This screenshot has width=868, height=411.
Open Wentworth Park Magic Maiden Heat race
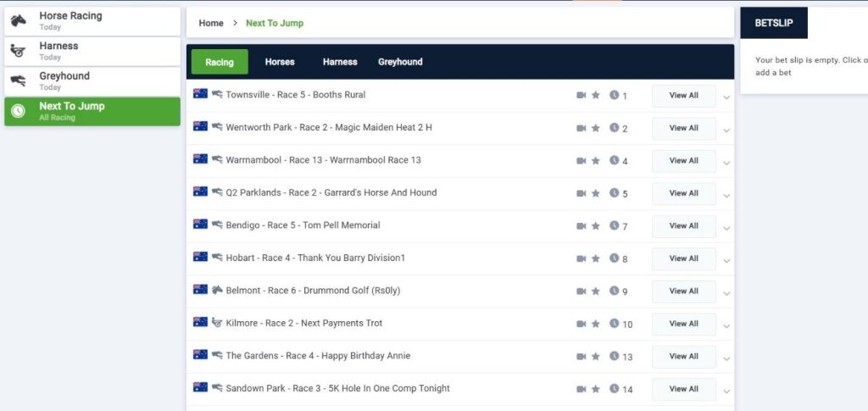(x=329, y=127)
